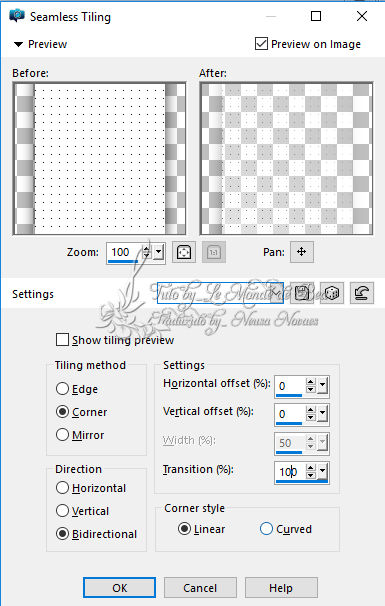Enable Show tiling preview checkbox

coord(62,340)
